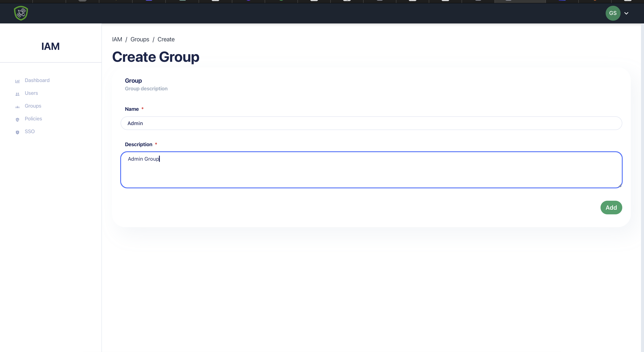
Task: Click the SSO shield icon in sidebar
Action: 17,132
